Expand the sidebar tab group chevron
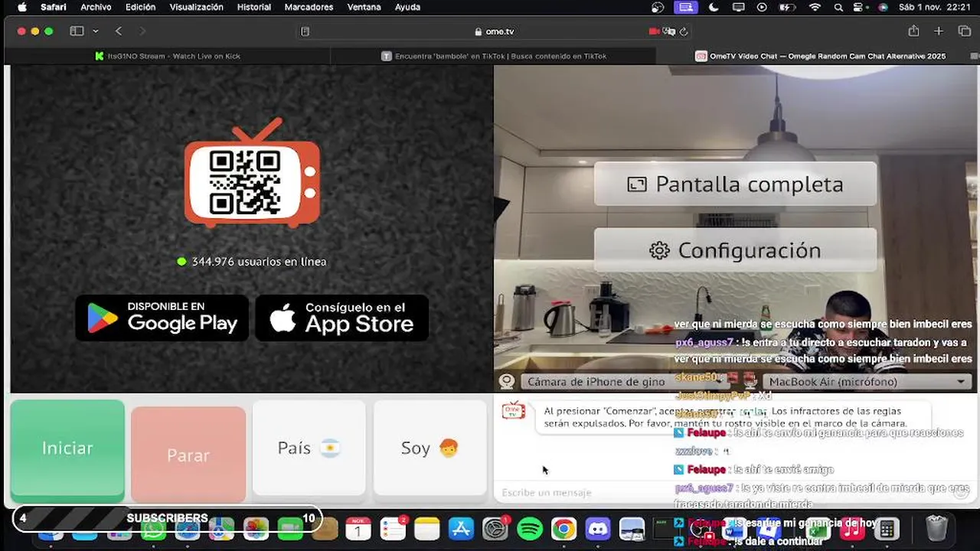 pos(95,31)
